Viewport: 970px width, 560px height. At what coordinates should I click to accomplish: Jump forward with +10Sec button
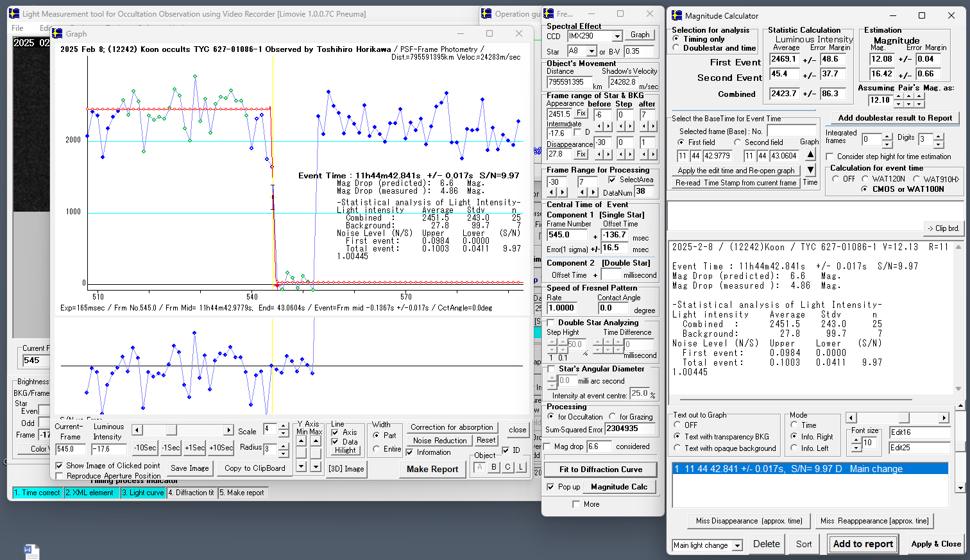(x=221, y=448)
